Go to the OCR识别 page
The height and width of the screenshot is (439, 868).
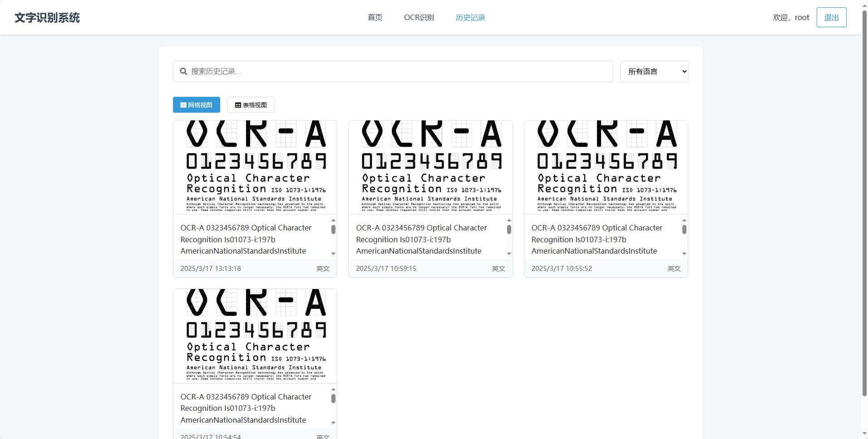(x=419, y=17)
